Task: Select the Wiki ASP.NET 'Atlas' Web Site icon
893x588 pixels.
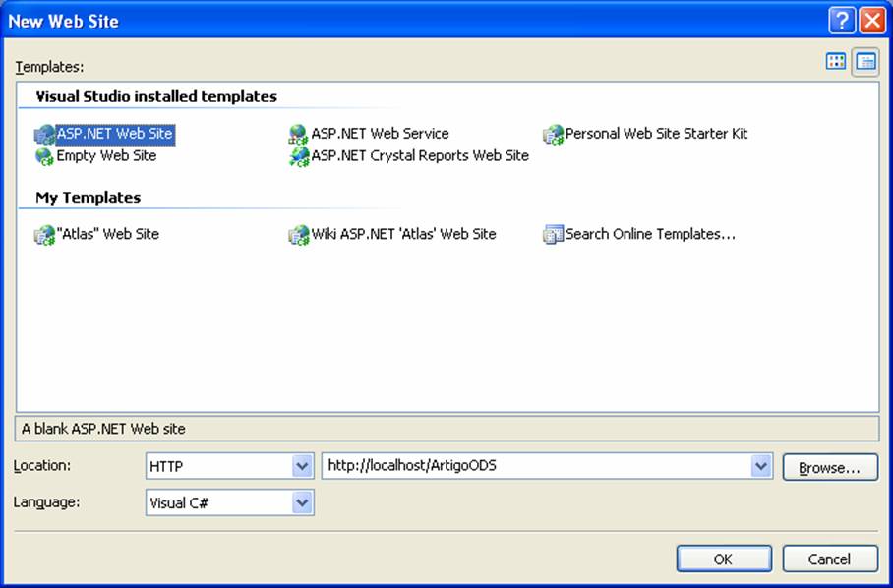Action: pos(298,235)
